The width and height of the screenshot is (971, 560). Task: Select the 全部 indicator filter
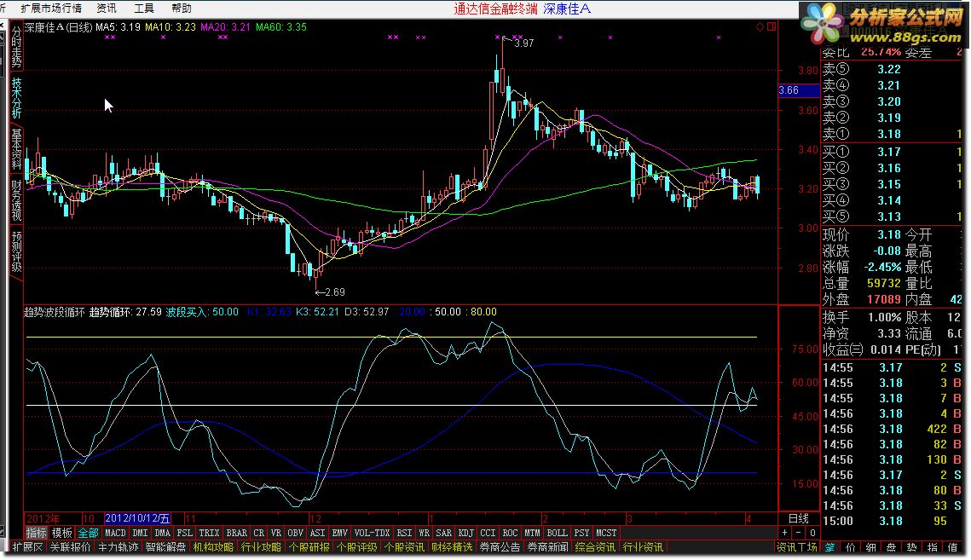88,533
